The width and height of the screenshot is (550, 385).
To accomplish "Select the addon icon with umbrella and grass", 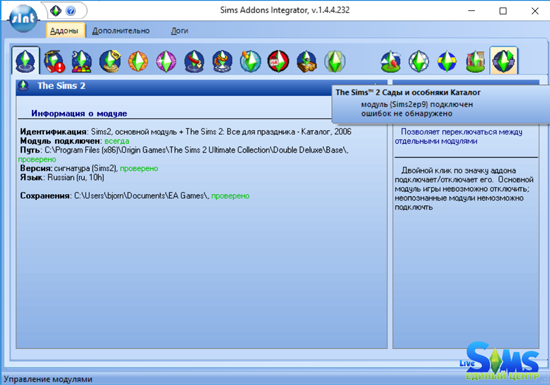I will [391, 61].
